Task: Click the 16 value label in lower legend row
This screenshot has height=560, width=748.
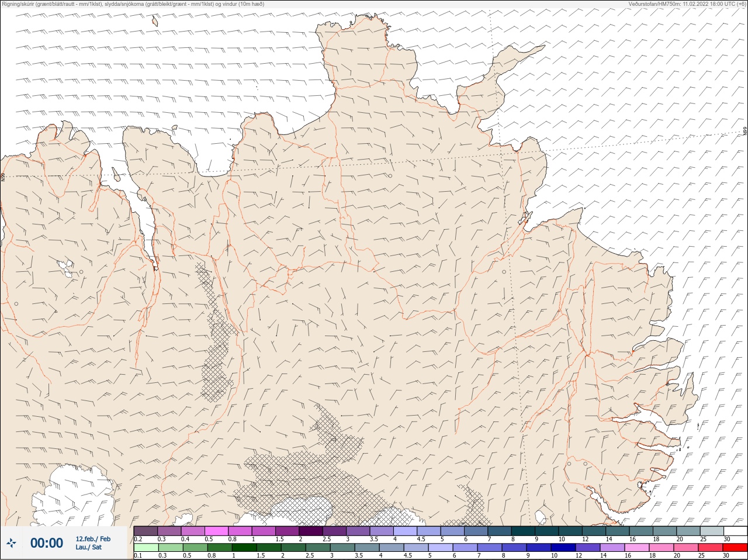Action: tap(627, 556)
